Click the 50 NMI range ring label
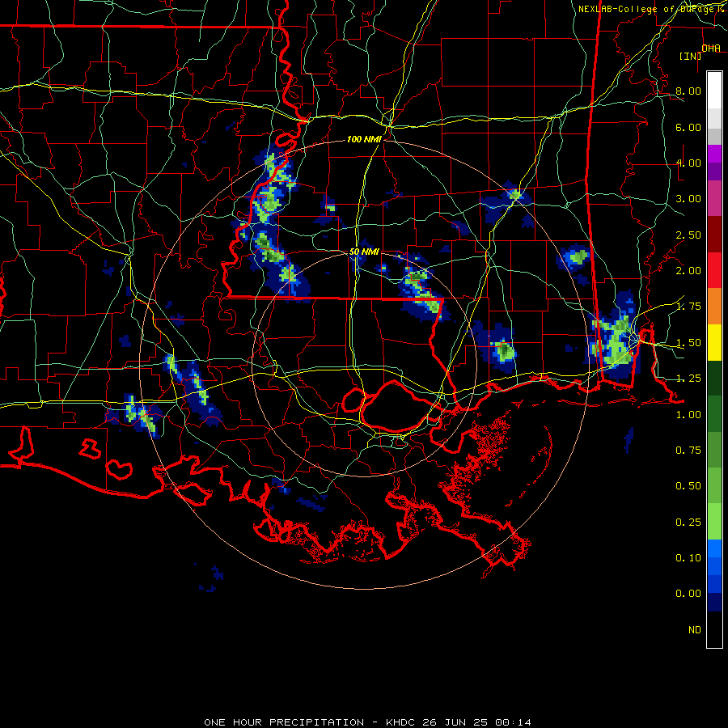The height and width of the screenshot is (728, 728). point(364,252)
